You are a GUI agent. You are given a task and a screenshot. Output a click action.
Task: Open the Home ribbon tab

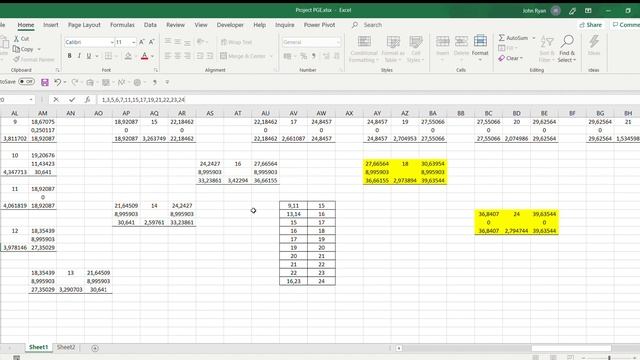[26, 25]
